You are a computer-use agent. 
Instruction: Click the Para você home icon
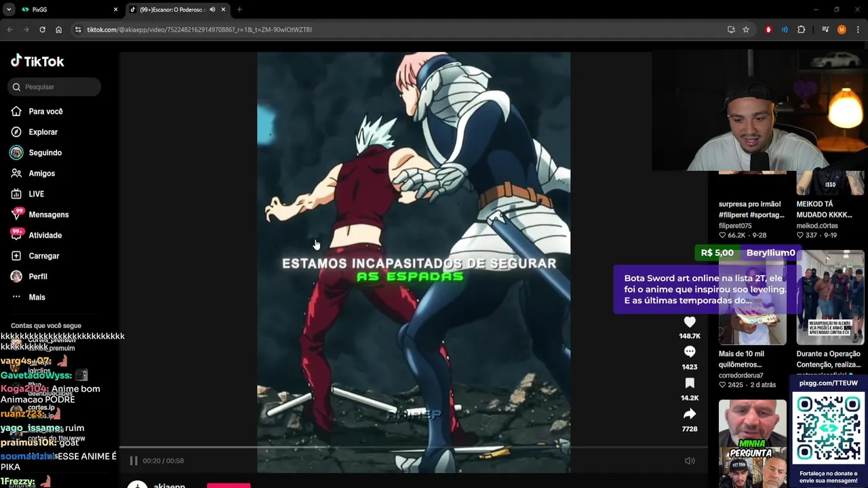(16, 111)
